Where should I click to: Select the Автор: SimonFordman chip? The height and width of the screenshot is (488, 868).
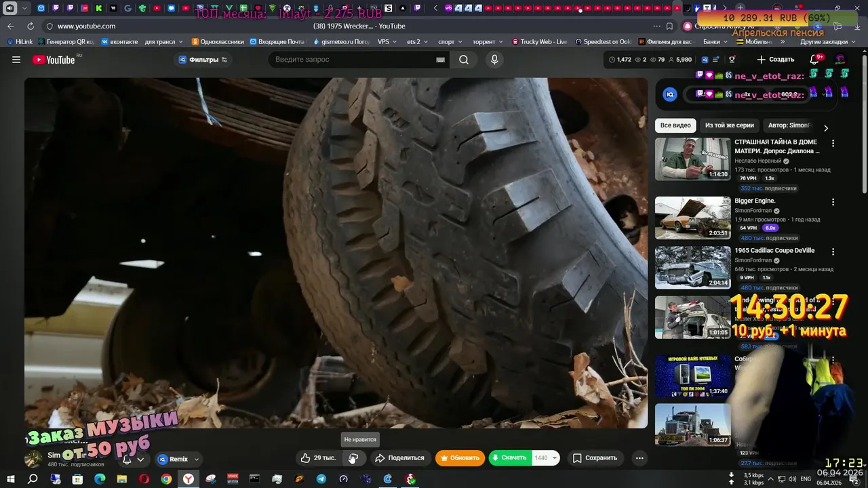click(x=789, y=125)
